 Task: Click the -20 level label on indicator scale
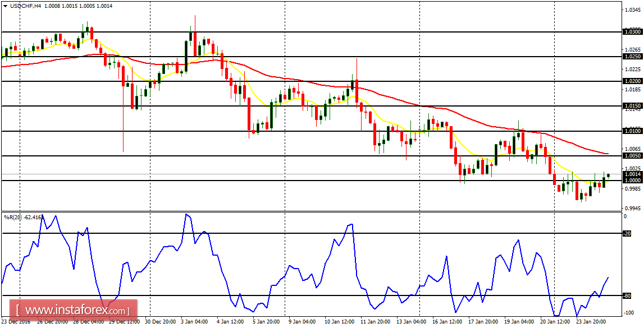(627, 233)
